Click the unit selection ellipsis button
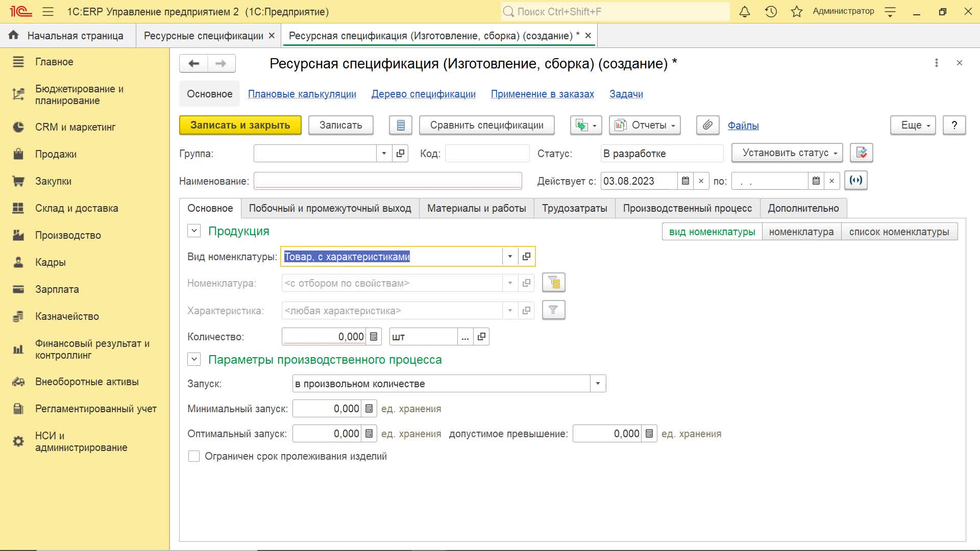The image size is (980, 551). click(x=465, y=337)
